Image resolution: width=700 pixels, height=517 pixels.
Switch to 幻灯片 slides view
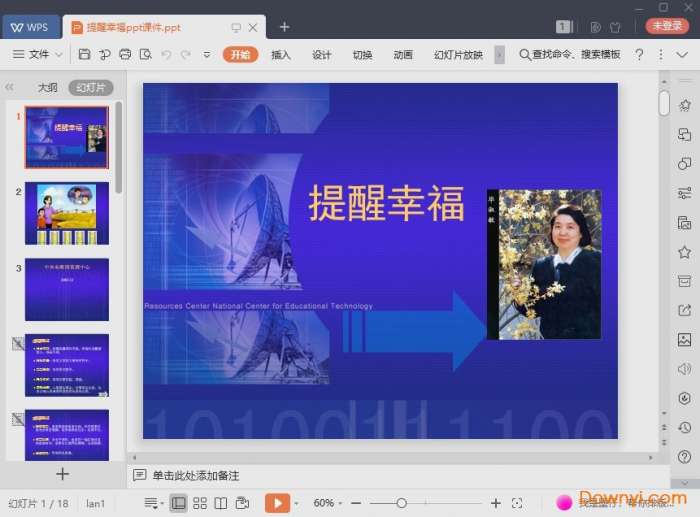click(x=91, y=88)
